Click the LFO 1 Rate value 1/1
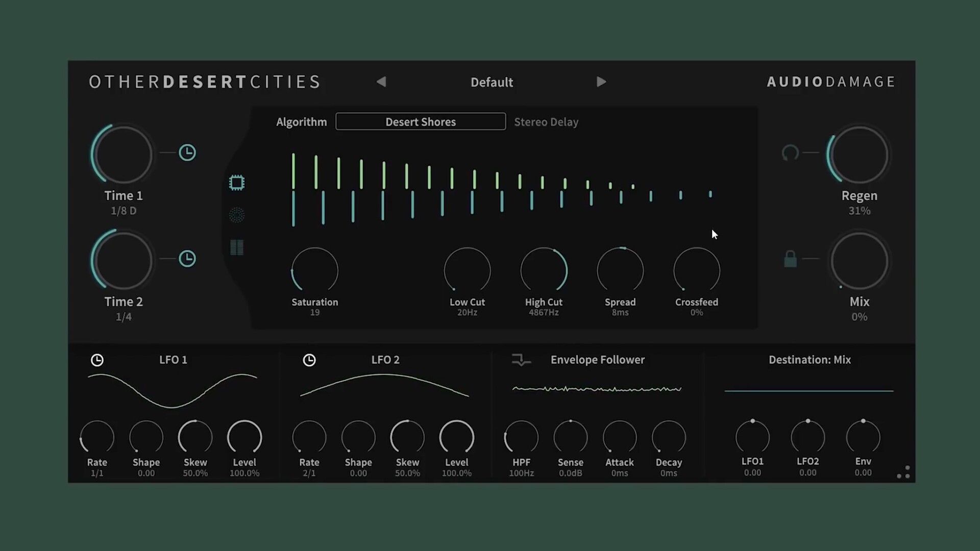 click(97, 473)
